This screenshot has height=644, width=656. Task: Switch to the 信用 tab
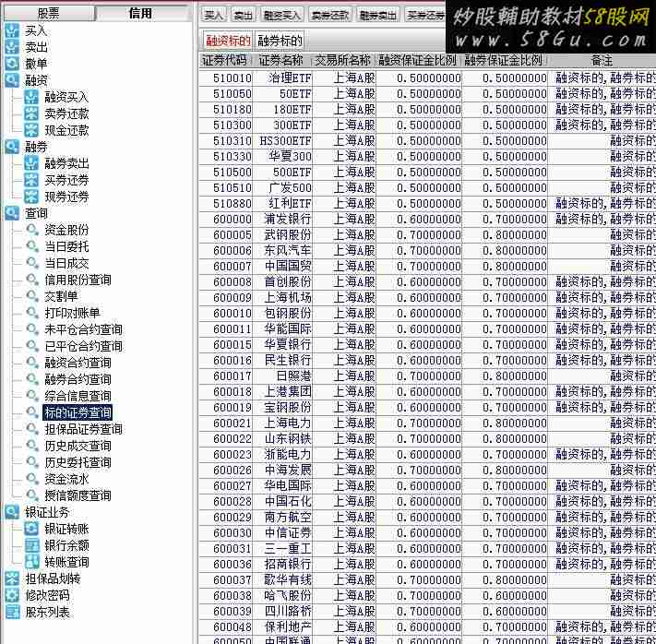[x=141, y=13]
